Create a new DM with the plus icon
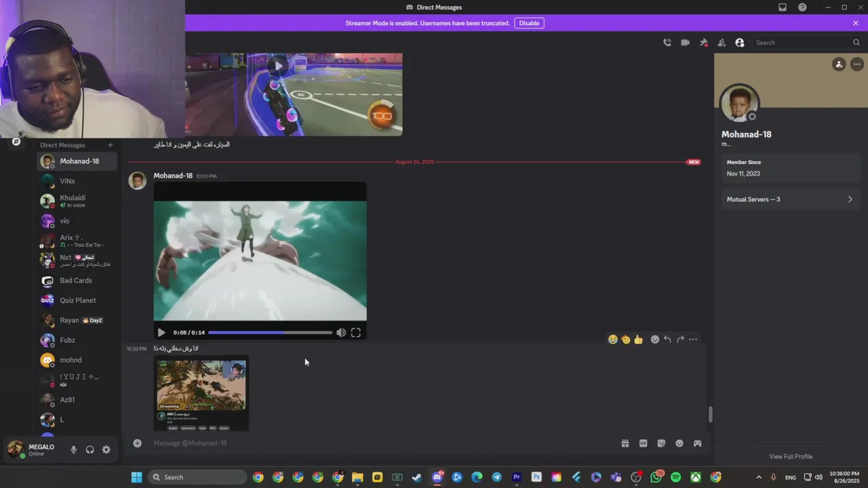This screenshot has height=488, width=868. [110, 145]
